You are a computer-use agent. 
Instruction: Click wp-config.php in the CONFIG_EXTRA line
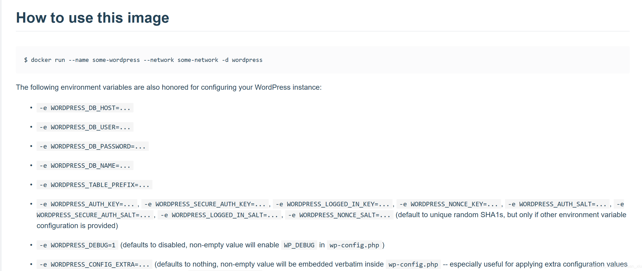[x=413, y=264]
